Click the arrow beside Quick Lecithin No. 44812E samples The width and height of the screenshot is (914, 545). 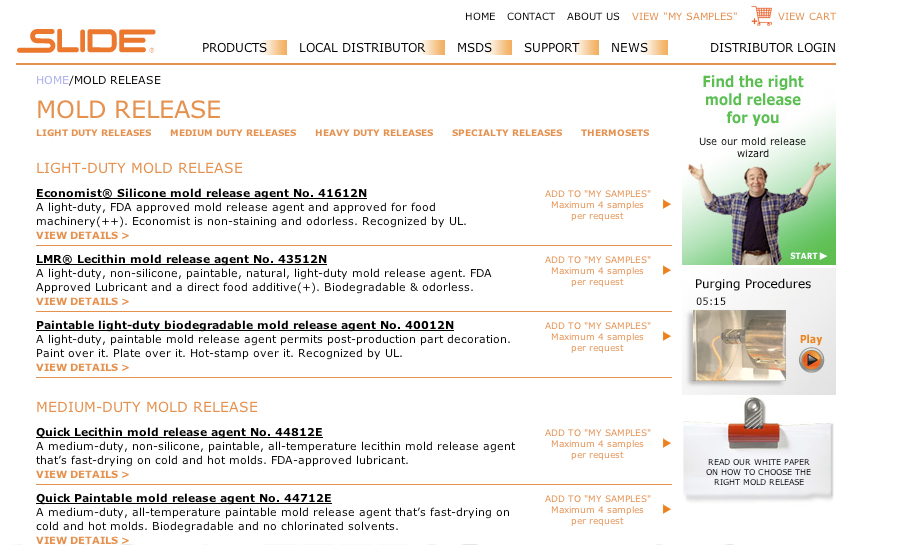tap(667, 443)
